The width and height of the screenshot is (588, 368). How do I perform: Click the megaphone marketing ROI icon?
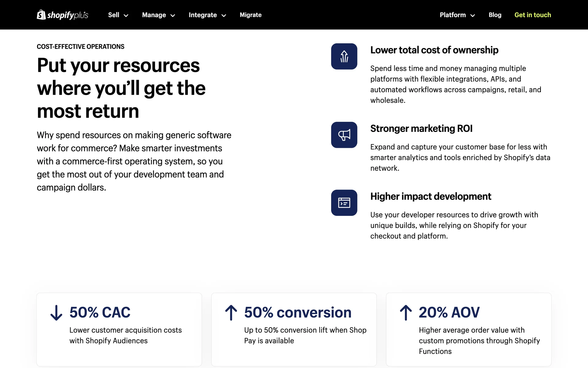click(x=344, y=135)
